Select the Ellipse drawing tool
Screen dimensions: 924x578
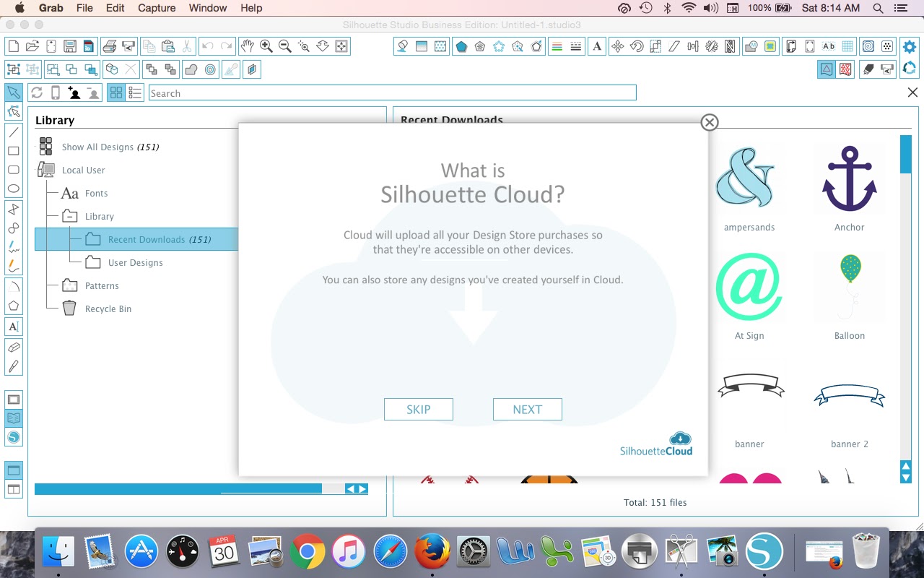coord(13,188)
